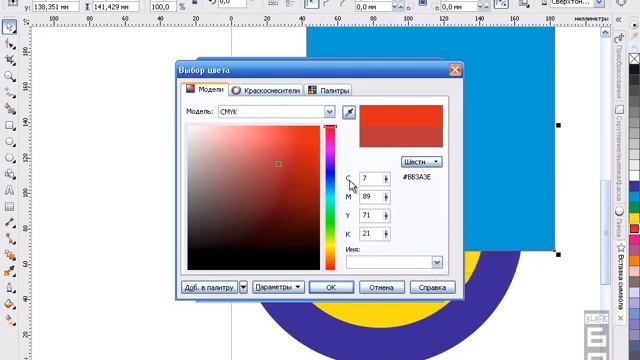Select the Outline pen tool
Image resolution: width=640 pixels, height=360 pixels.
click(x=9, y=288)
